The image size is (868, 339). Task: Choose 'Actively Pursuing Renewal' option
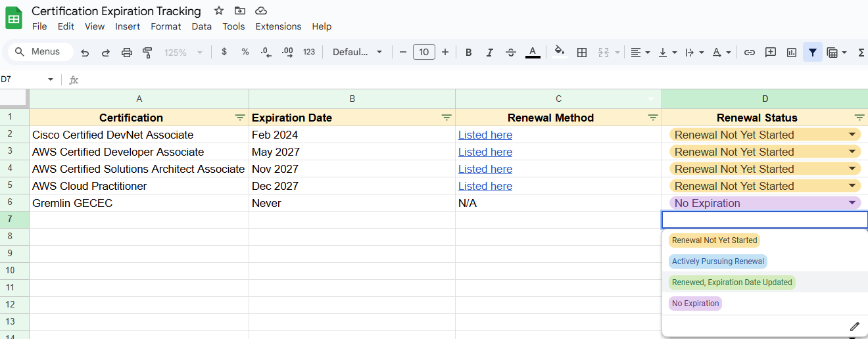coord(718,261)
